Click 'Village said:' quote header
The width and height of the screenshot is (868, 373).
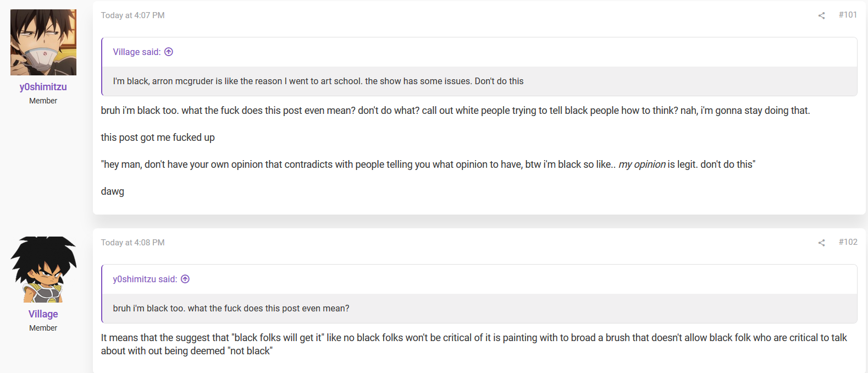coord(137,52)
